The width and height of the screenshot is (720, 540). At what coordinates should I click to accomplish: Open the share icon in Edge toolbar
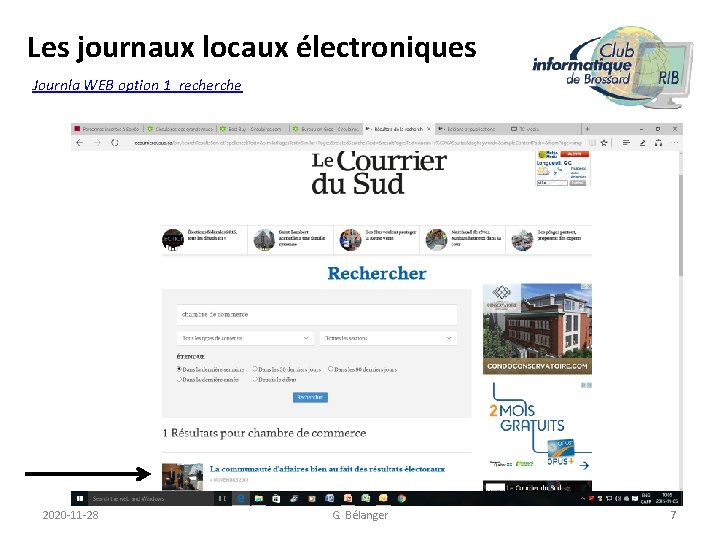658,143
